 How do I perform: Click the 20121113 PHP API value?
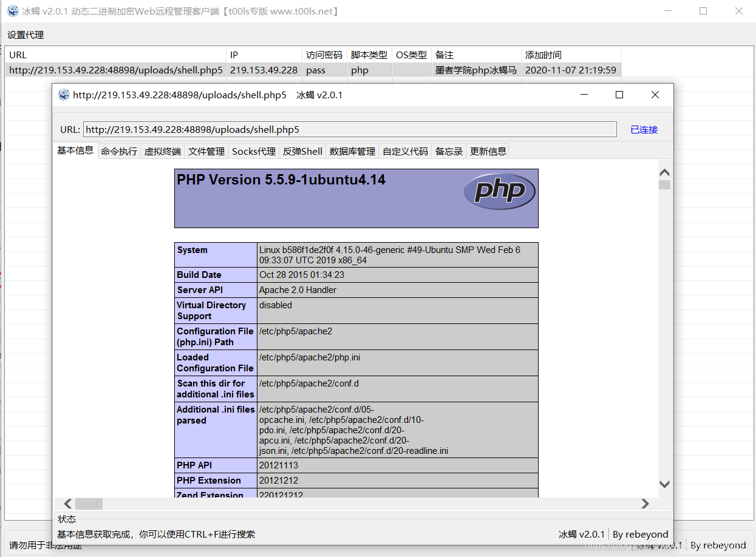(x=279, y=465)
